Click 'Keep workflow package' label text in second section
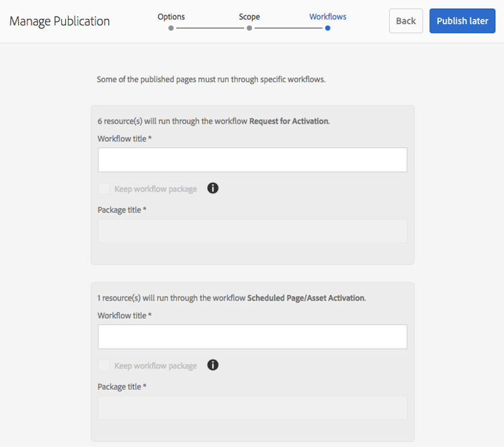The image size is (504, 447). coord(156,366)
